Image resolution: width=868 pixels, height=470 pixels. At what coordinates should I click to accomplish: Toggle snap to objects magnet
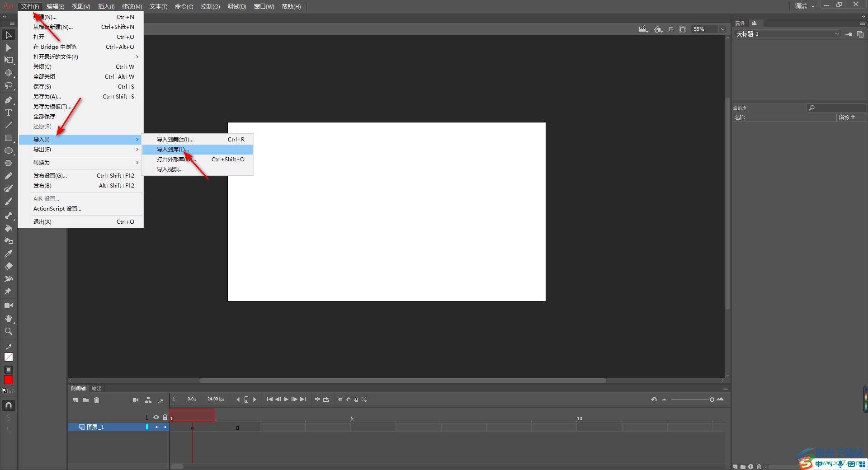(9, 405)
